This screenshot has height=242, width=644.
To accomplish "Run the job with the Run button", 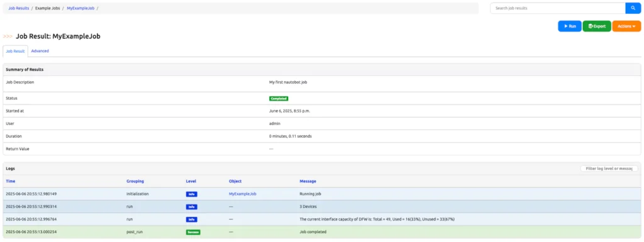I will point(570,26).
